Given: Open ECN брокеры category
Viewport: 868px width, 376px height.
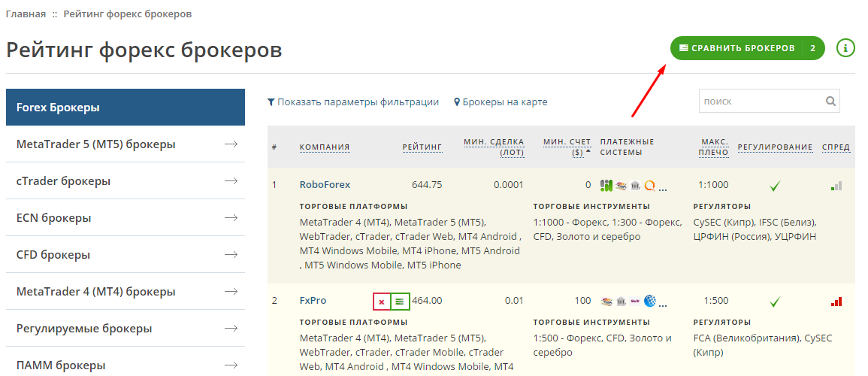Looking at the screenshot, I should coord(126,217).
